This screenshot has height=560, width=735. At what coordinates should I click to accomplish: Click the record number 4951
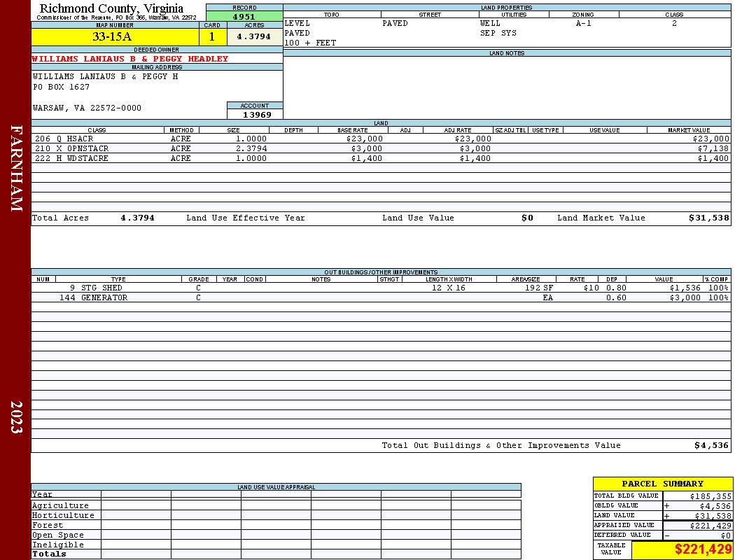click(x=244, y=17)
